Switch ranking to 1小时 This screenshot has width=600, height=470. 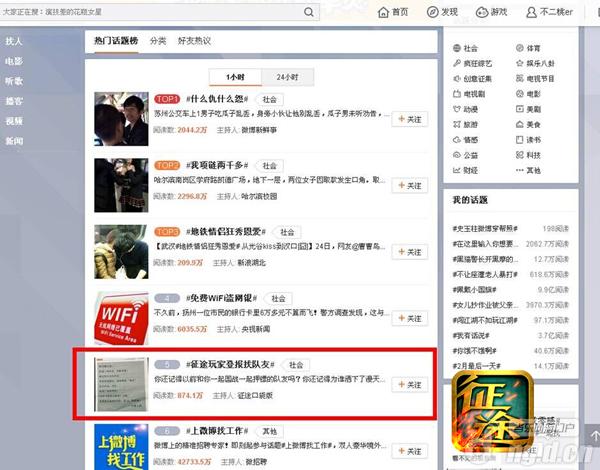click(235, 76)
